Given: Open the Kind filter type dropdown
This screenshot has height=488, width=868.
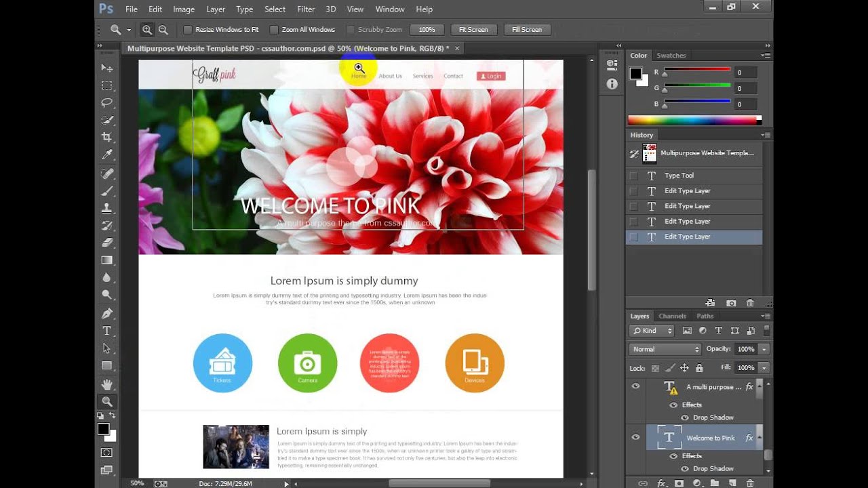Looking at the screenshot, I should [x=652, y=331].
